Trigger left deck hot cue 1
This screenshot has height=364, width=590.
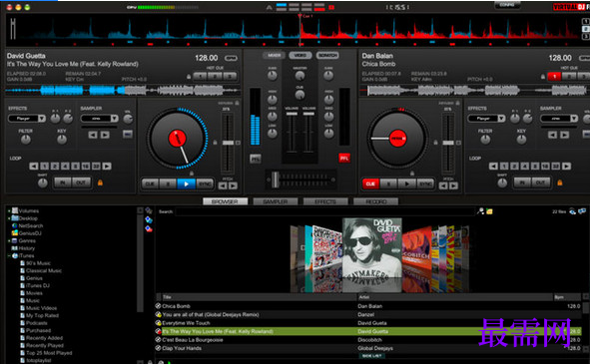coord(201,77)
